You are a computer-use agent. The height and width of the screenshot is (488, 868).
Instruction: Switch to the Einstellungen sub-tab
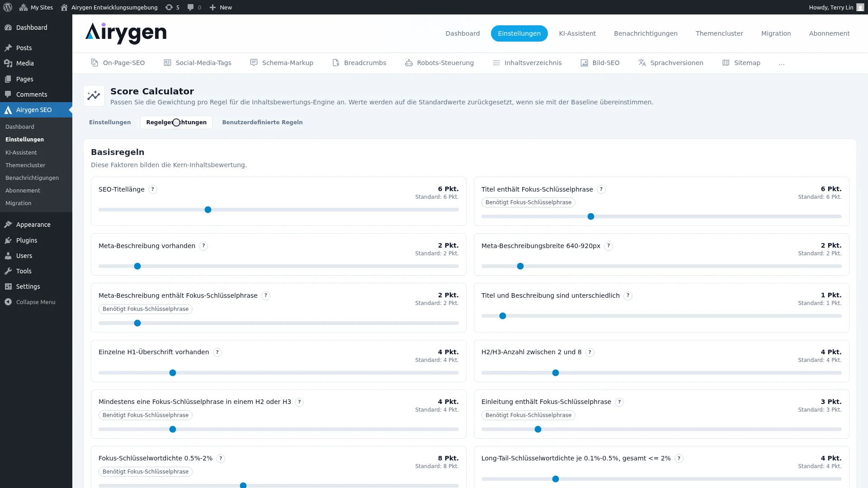click(x=110, y=122)
